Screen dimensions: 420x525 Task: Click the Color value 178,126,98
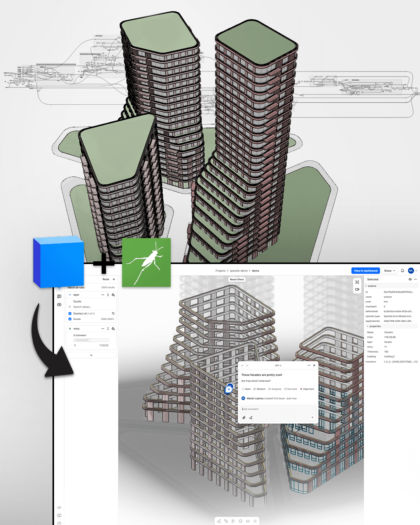[x=390, y=337]
